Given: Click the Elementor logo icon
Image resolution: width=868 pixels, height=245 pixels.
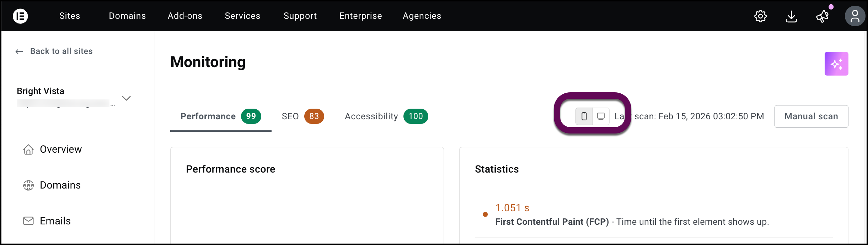Looking at the screenshot, I should pos(20,16).
